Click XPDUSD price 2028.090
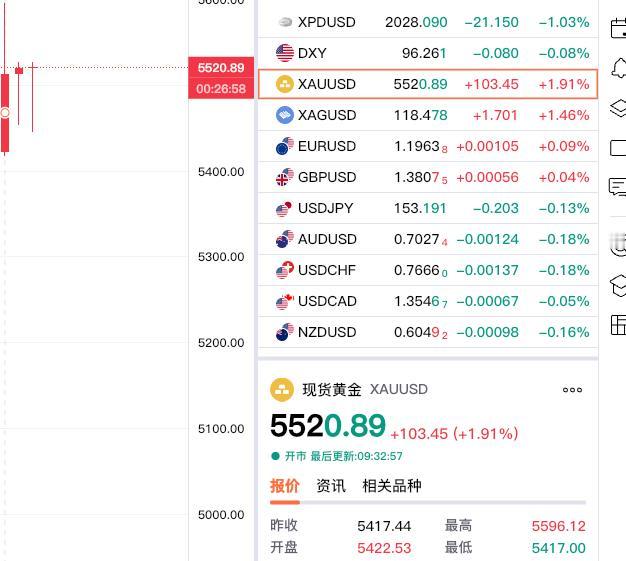The image size is (626, 561). tap(416, 22)
